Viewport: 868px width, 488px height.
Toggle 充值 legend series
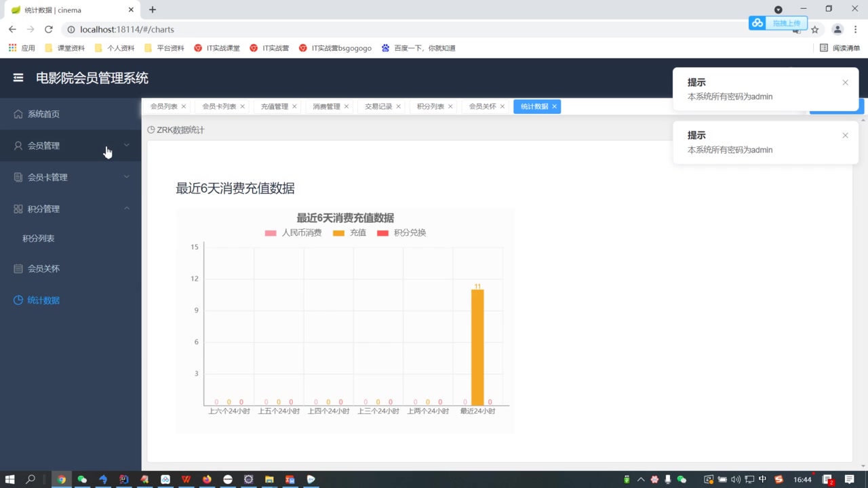[x=349, y=232]
